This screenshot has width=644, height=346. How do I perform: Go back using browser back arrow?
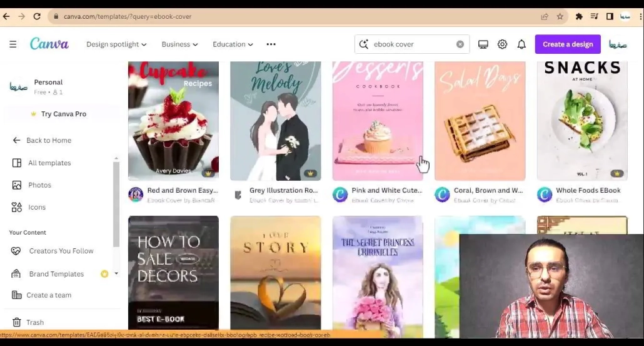(6, 16)
